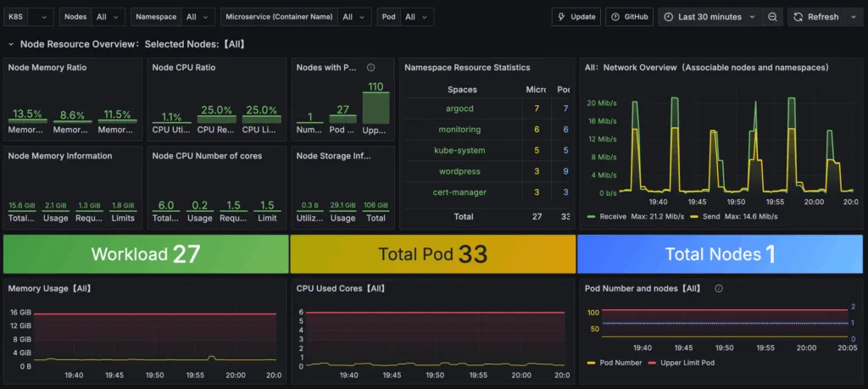Open the wordpress namespace link
The width and height of the screenshot is (868, 389).
point(459,171)
